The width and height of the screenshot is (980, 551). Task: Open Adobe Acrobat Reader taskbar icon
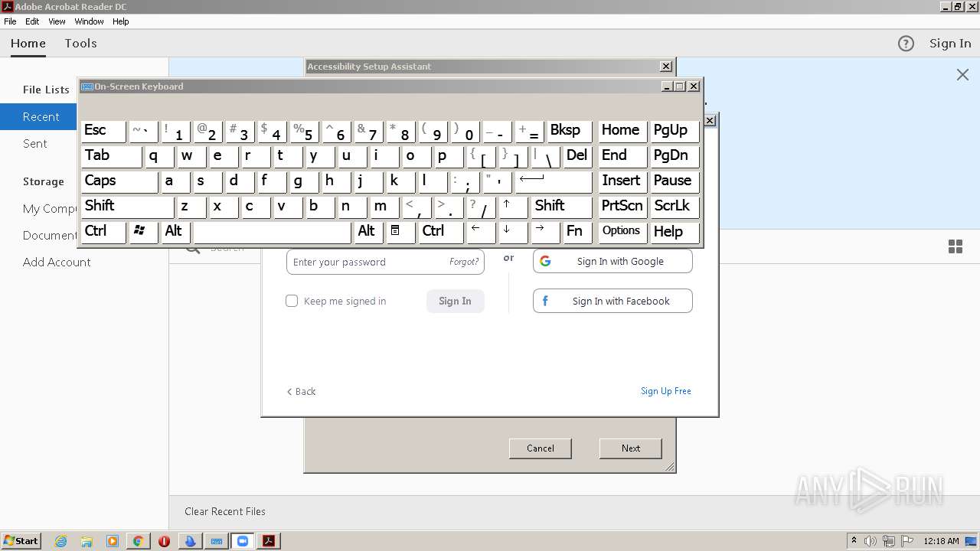268,541
